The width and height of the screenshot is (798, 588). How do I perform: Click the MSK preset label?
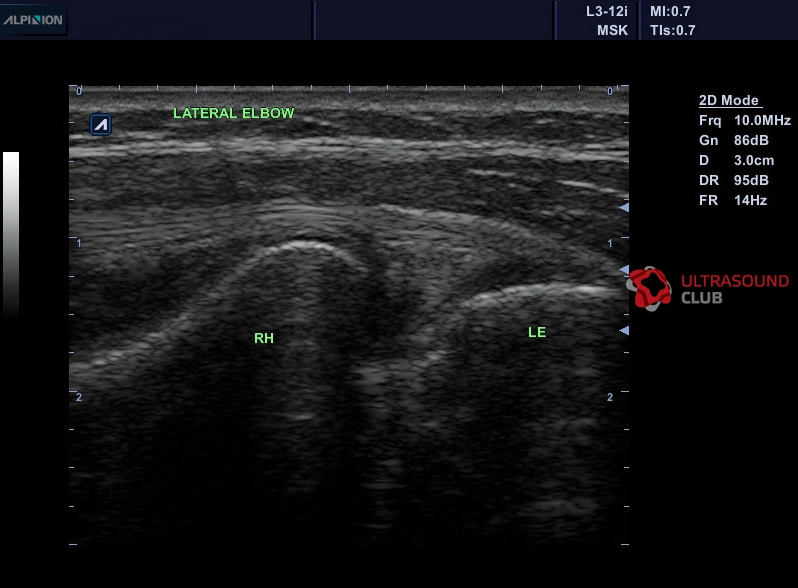pos(612,31)
